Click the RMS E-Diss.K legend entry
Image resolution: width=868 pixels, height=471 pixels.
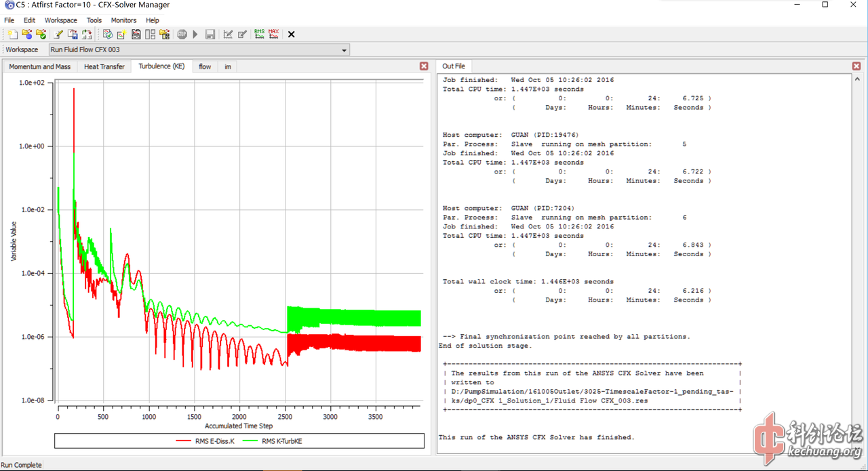pos(205,441)
